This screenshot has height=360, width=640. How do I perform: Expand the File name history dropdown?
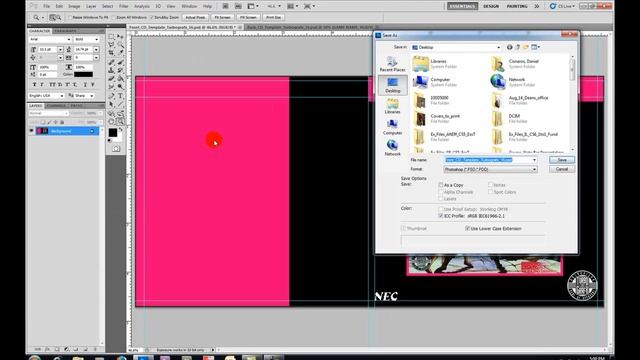tap(534, 160)
